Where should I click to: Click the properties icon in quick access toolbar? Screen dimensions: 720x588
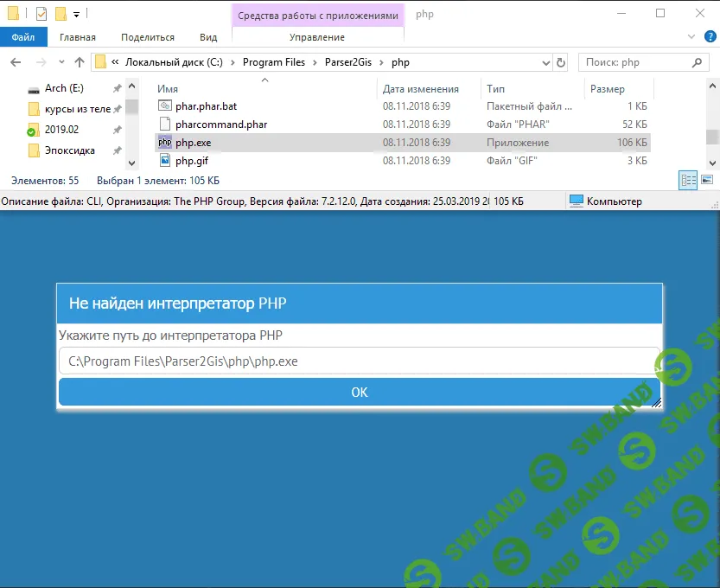point(41,14)
